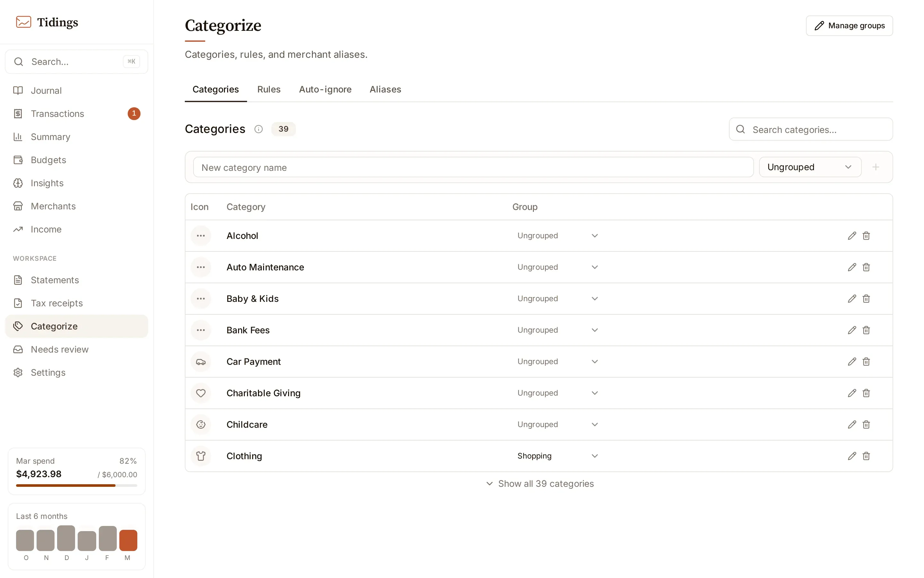924x578 pixels.
Task: Open the Car Payment group dropdown
Action: pyautogui.click(x=558, y=362)
